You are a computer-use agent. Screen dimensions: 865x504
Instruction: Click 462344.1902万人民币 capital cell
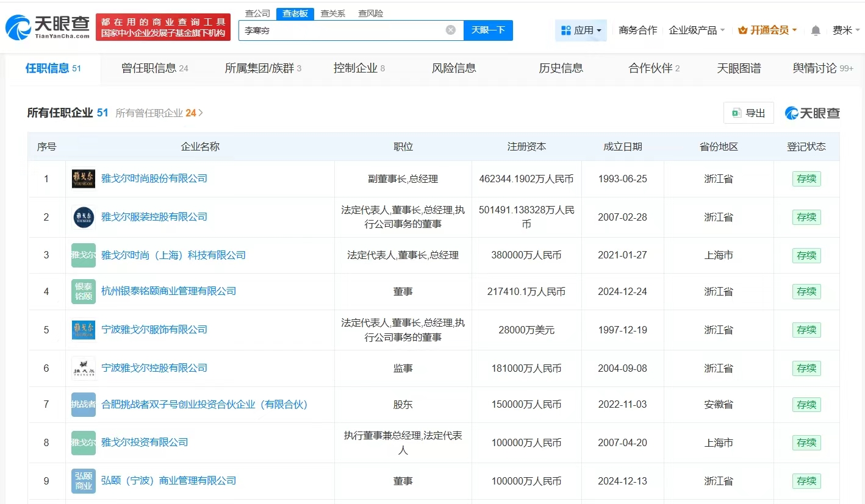[526, 179]
